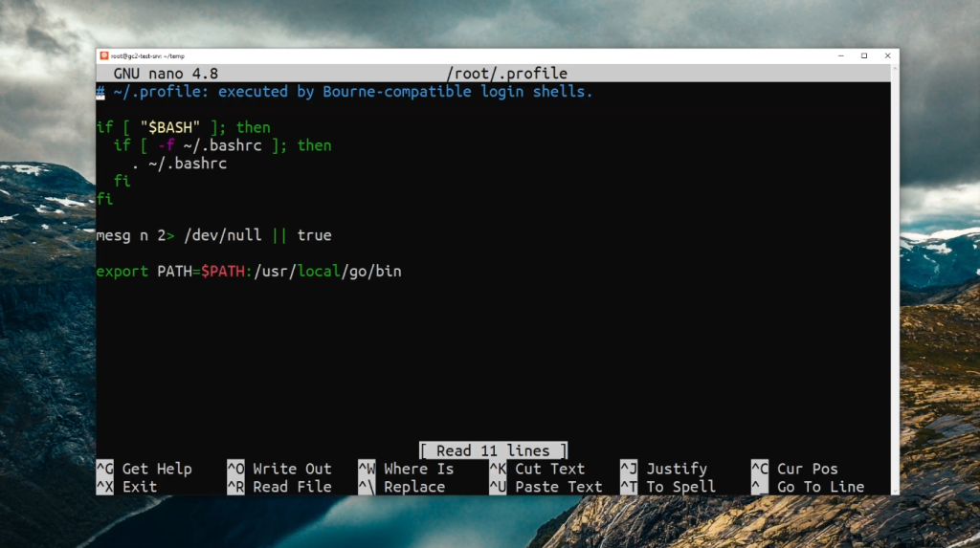This screenshot has width=980, height=548.
Task: Click the '^T To Spell' shortcut
Action: click(x=668, y=487)
